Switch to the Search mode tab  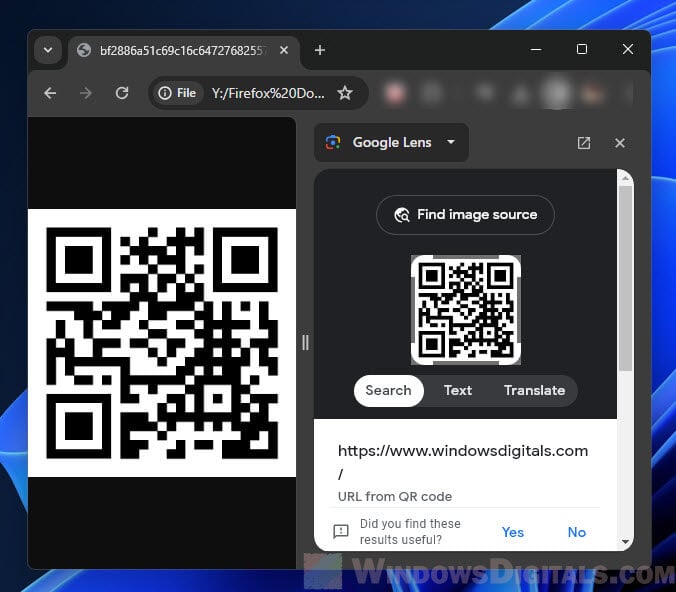388,390
